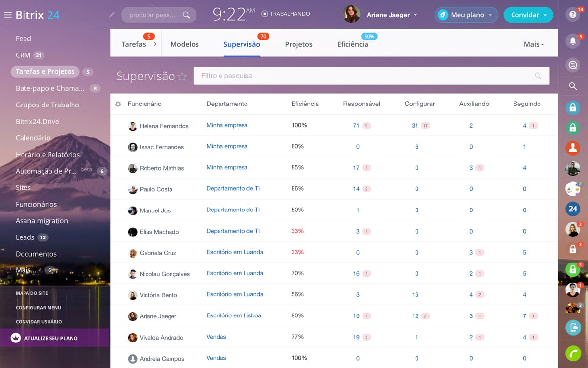This screenshot has height=368, width=588.
Task: Toggle the Trabalhando work status
Action: [x=286, y=14]
